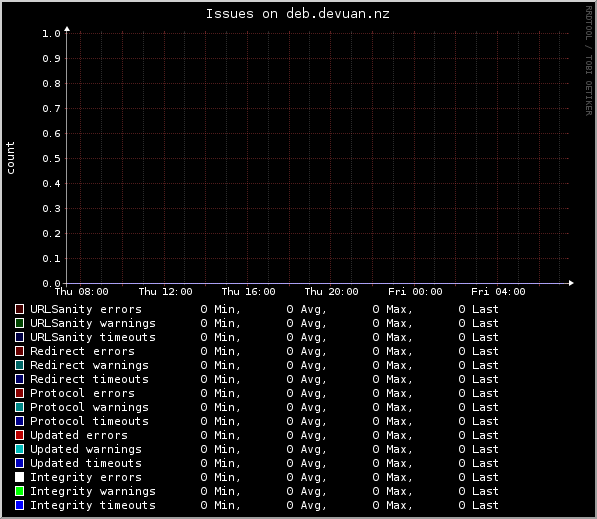Click the arrow at x-axis end

click(x=571, y=283)
